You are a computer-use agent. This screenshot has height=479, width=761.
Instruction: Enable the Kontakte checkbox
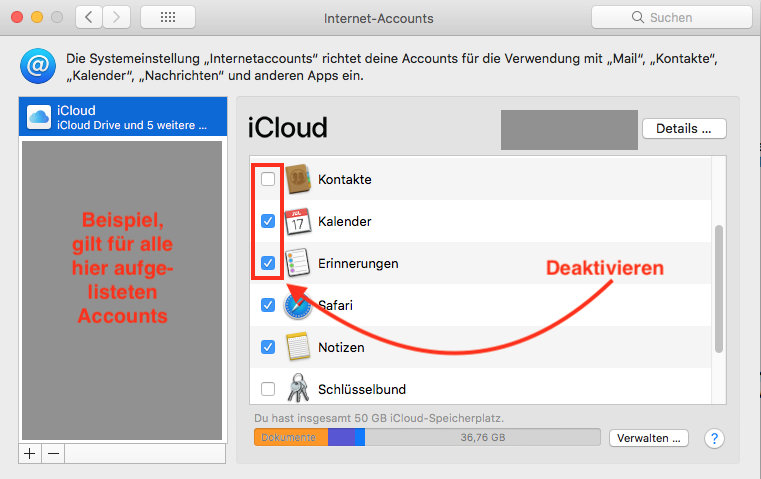click(268, 179)
